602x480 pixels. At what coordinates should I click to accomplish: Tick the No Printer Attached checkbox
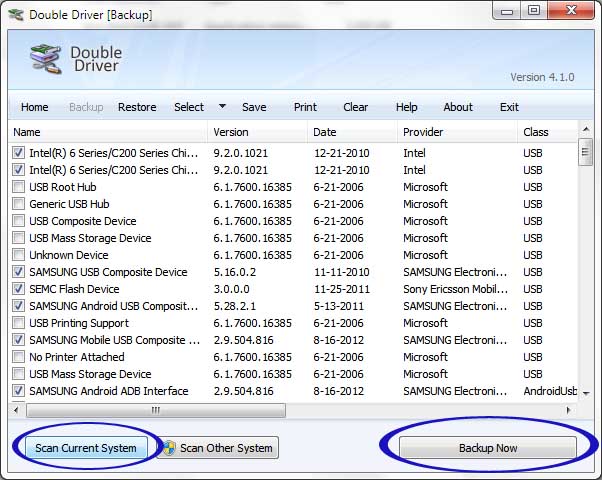point(18,357)
